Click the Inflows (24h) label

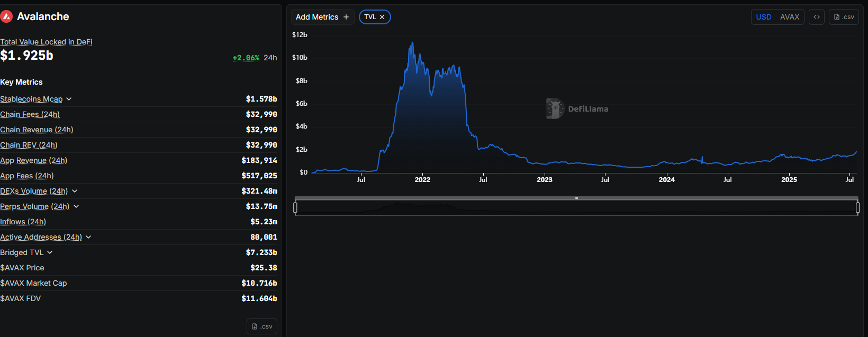point(23,222)
